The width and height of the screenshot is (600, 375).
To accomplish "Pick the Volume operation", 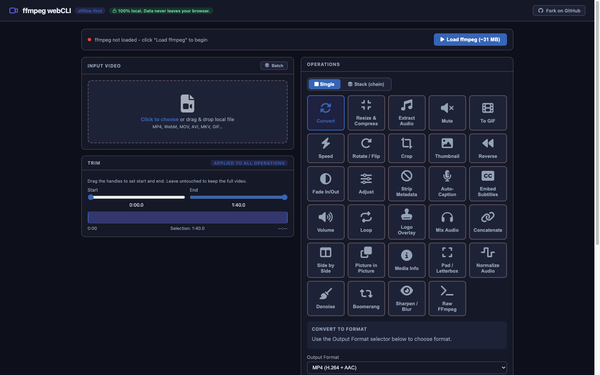I will [326, 222].
